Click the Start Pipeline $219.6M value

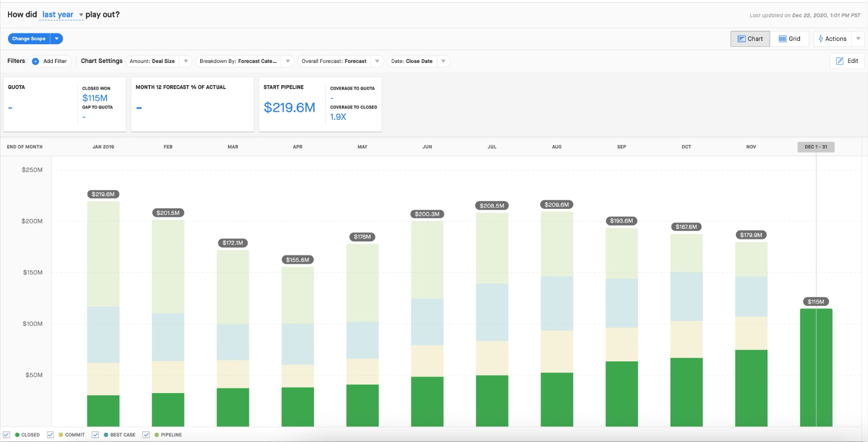tap(289, 107)
